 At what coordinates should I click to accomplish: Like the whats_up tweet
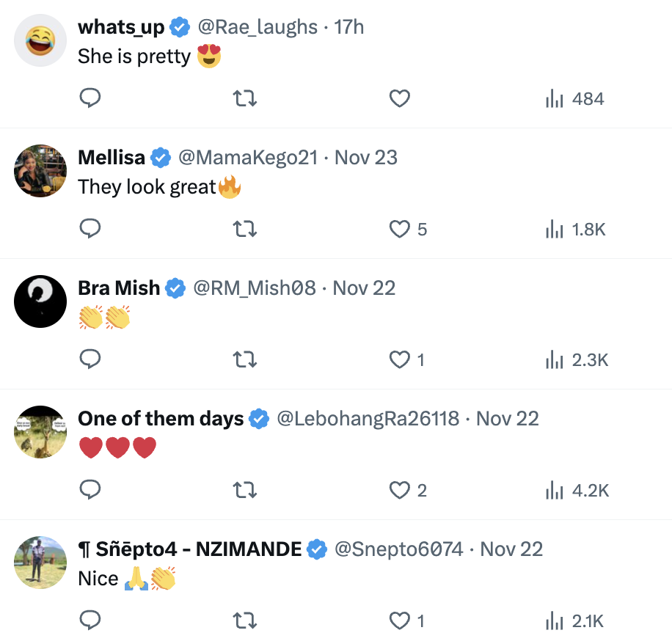(399, 98)
